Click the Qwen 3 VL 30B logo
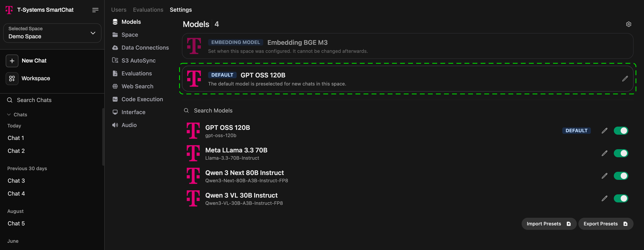Screen dimensions: 644x250 pyautogui.click(x=193, y=198)
